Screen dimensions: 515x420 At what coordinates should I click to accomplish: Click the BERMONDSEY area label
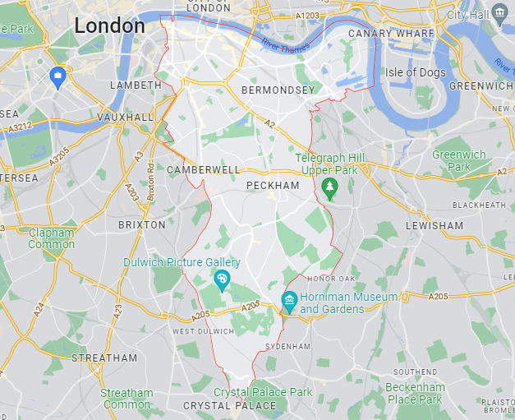click(278, 90)
